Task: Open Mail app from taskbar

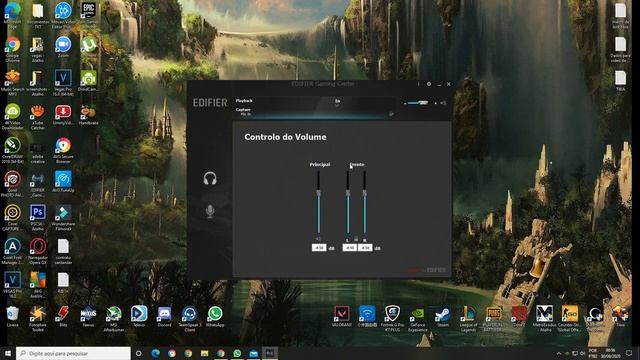Action: coord(253,353)
